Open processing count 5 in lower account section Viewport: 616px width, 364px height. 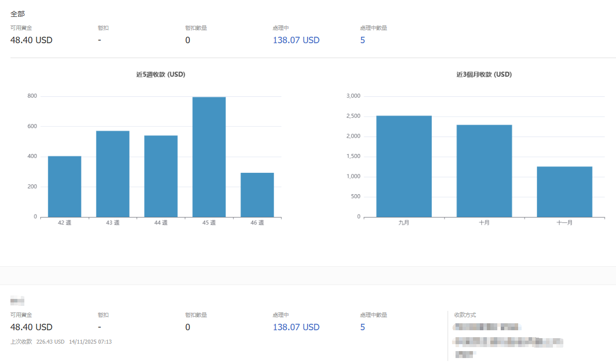tap(363, 327)
